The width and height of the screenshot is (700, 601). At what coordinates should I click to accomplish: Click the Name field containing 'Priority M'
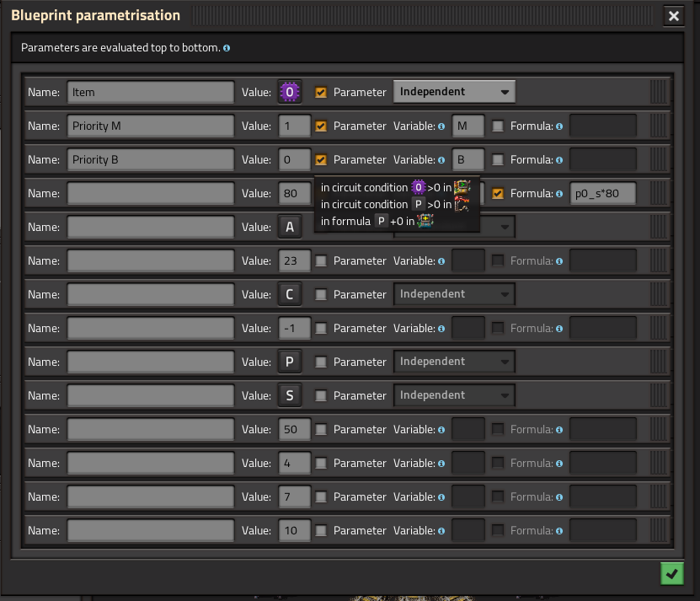tap(151, 126)
